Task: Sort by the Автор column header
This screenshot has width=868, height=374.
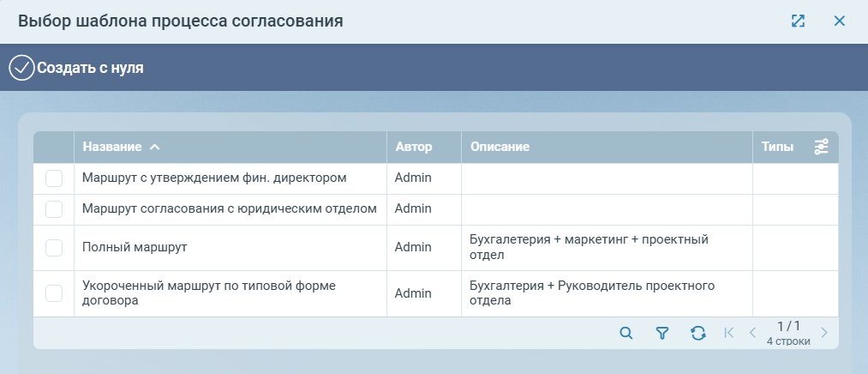Action: [414, 147]
